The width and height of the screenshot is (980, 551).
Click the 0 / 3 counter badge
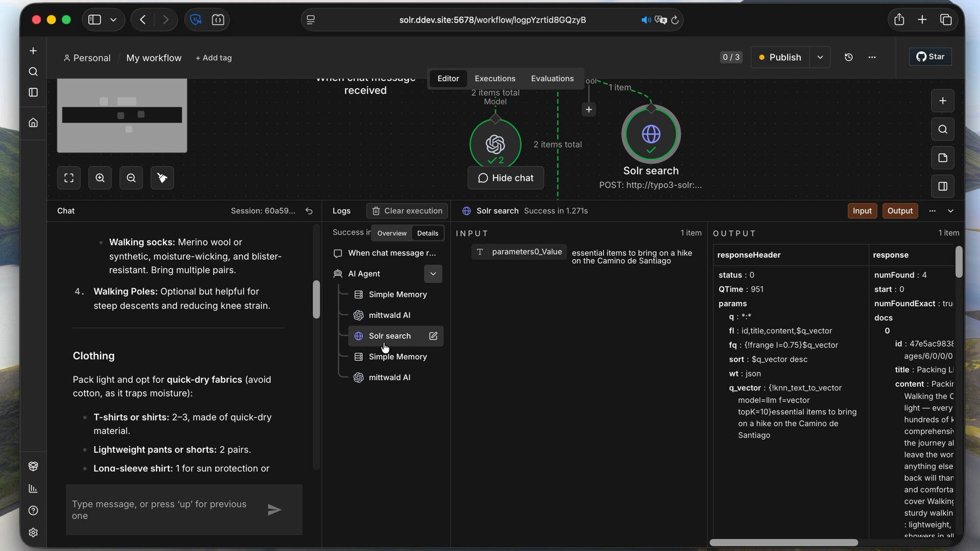[731, 57]
